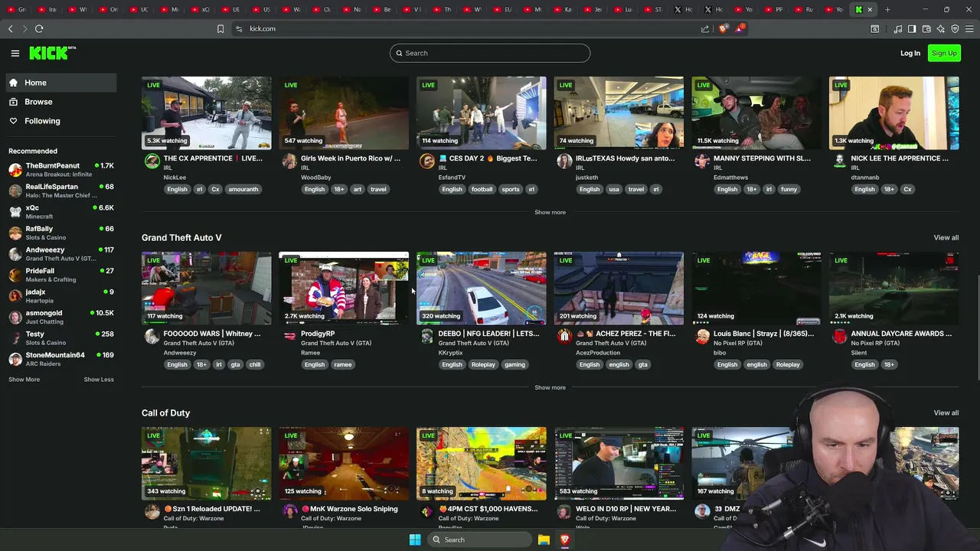Click RealLifeSpartan in Recommended list
Viewport: 980px width, 551px height.
coord(61,191)
